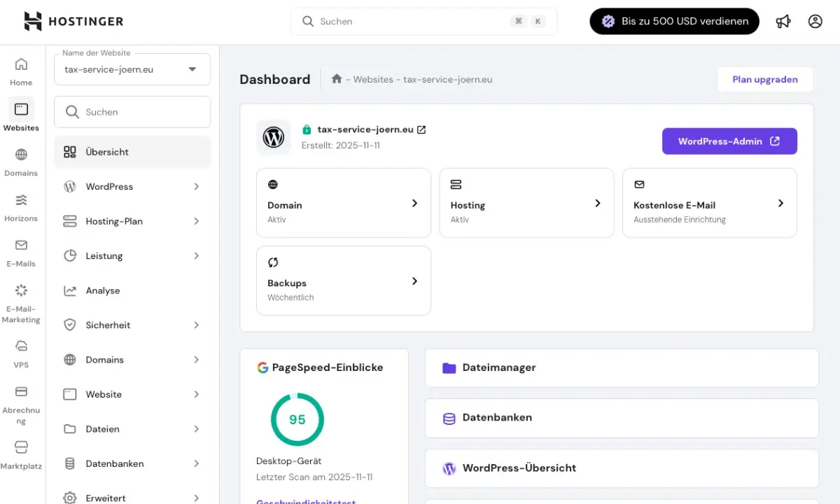Expand the Sicherheit sidebar section
This screenshot has width=840, height=504.
(196, 325)
